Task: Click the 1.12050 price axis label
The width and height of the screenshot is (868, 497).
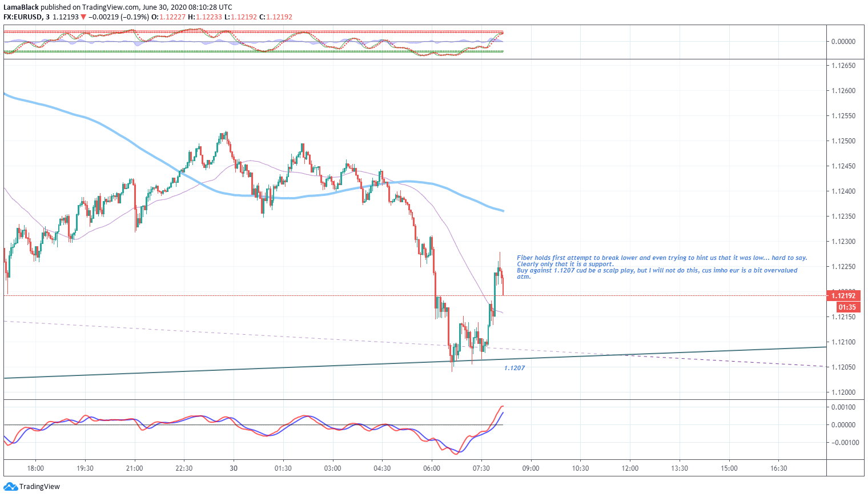Action: [843, 367]
